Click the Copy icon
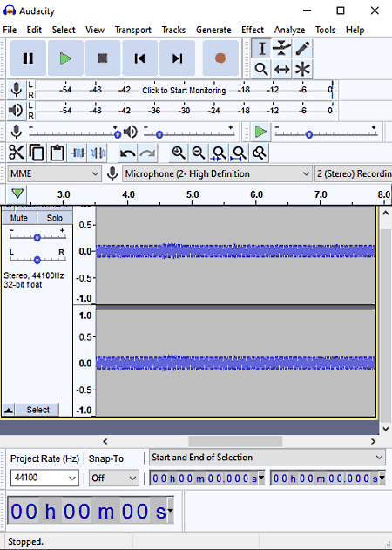The height and width of the screenshot is (550, 392). [x=37, y=153]
